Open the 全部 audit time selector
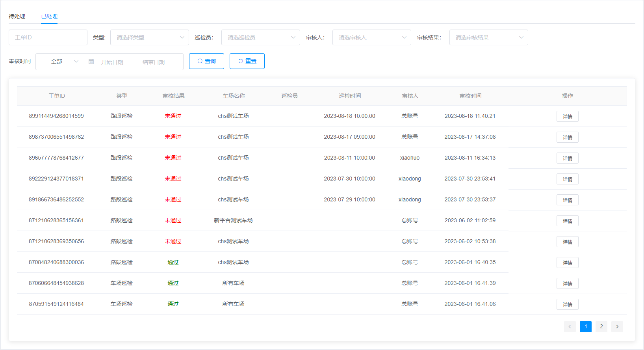This screenshot has height=350, width=644. click(59, 61)
